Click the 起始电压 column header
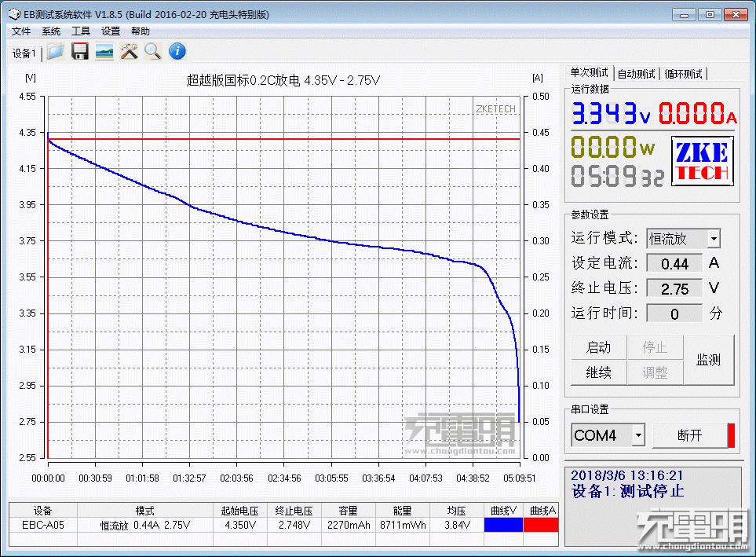The height and width of the screenshot is (557, 756). pos(240,510)
